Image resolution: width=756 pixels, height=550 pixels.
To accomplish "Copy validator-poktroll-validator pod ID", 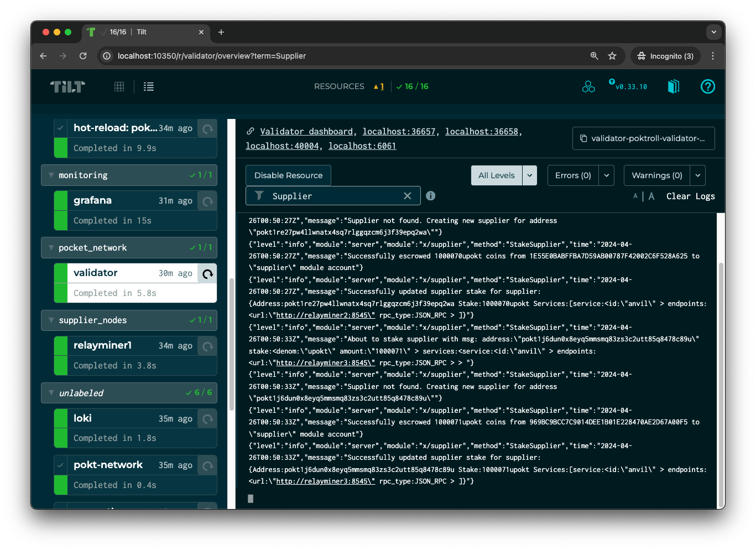I will coord(644,138).
